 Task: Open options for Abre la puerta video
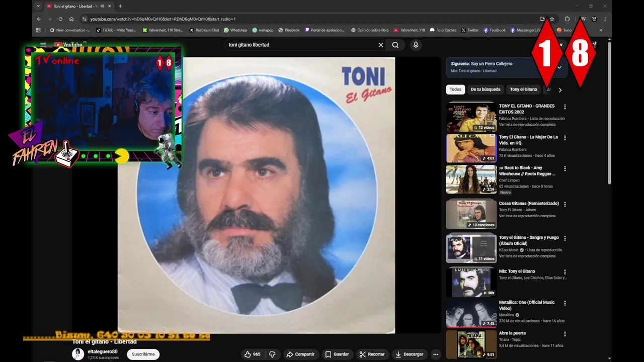click(x=565, y=334)
